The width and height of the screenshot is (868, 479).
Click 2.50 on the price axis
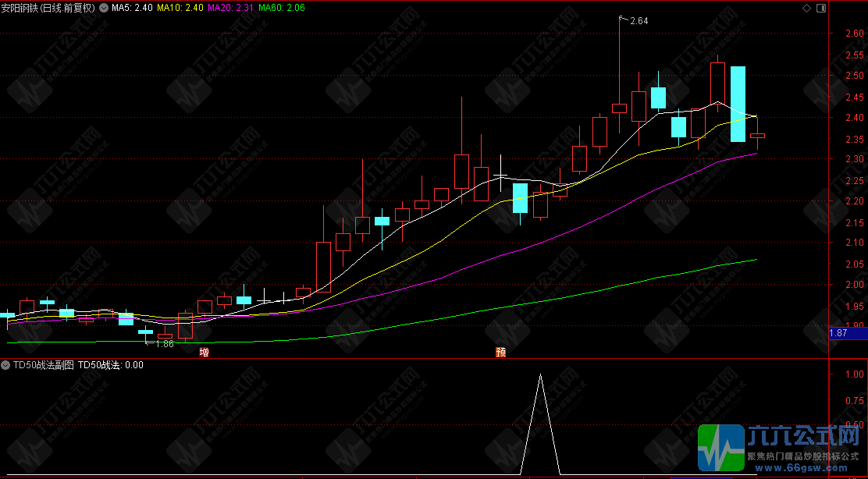tap(855, 75)
